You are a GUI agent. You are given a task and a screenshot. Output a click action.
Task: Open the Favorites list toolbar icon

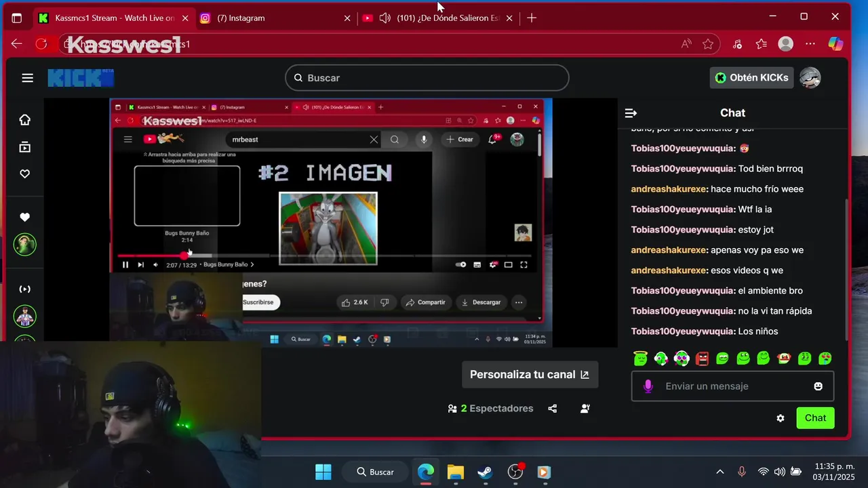(x=761, y=44)
